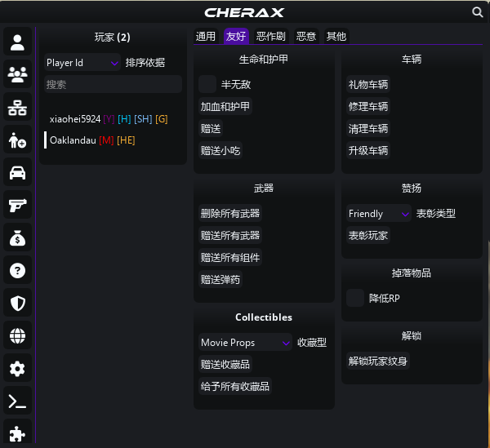490x448 pixels.
Task: Click the 解锁玩家纹身 button
Action: click(x=378, y=361)
